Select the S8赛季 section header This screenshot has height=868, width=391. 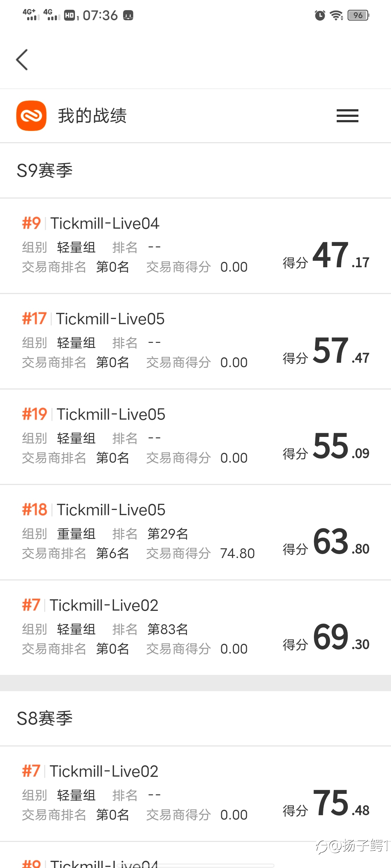[x=45, y=718]
